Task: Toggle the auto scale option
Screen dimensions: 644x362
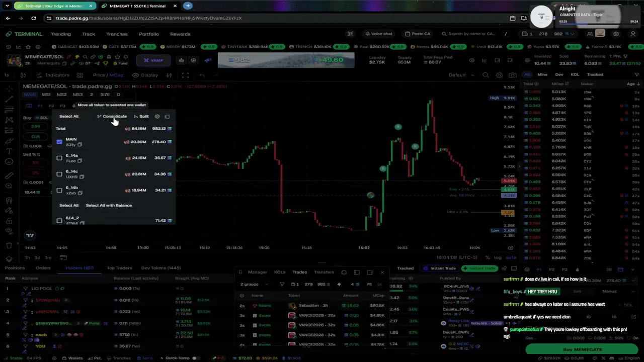Action: [x=511, y=257]
